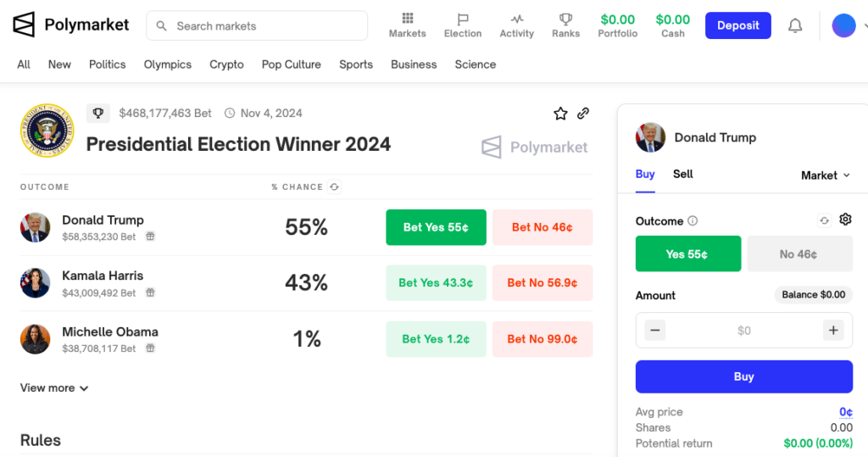Open the notifications bell

[x=795, y=26]
